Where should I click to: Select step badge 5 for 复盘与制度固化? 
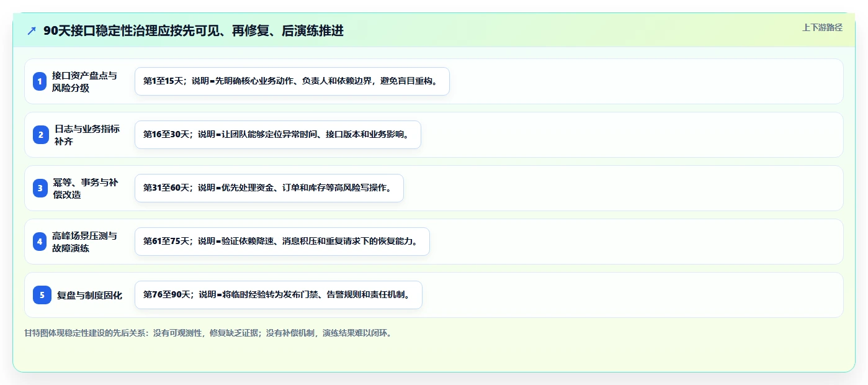click(x=42, y=295)
